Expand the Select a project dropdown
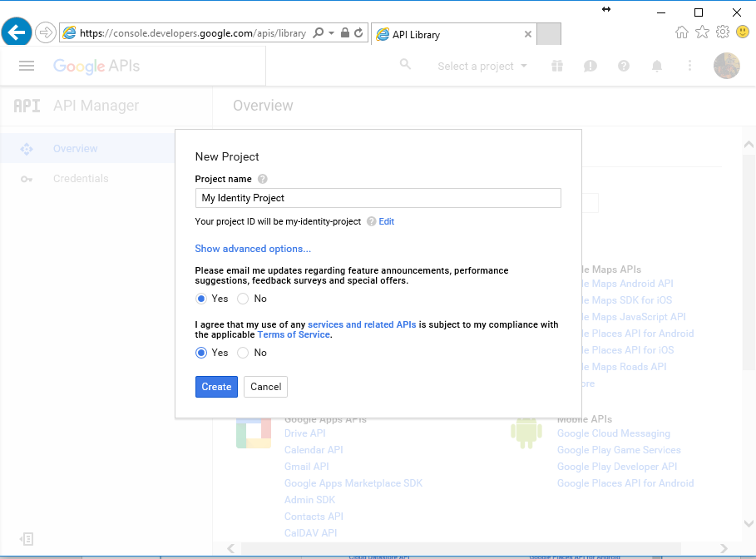Image resolution: width=756 pixels, height=559 pixels. 482,66
